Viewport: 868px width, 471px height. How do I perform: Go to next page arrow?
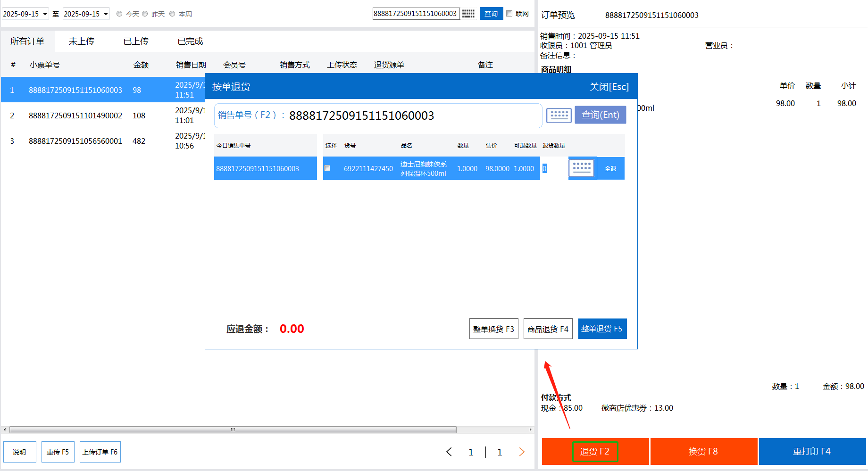click(x=522, y=452)
